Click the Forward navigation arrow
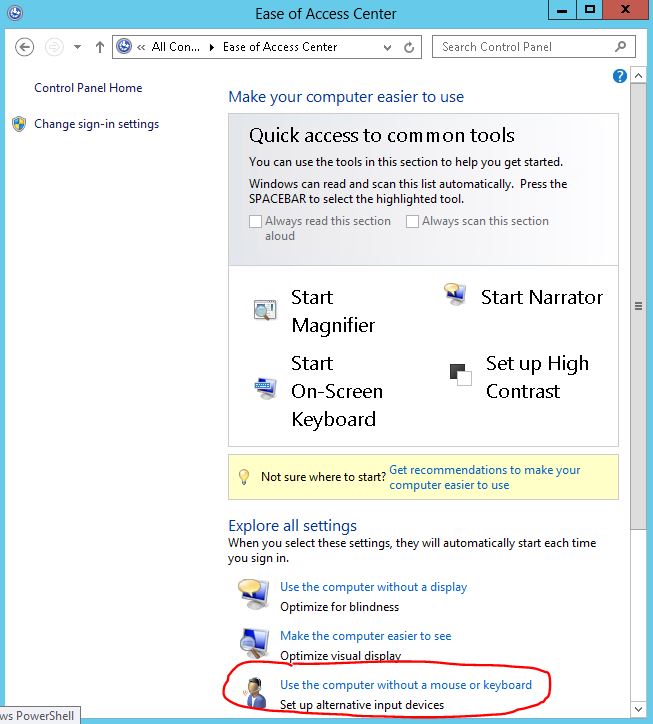Viewport: 653px width, 724px height. click(x=54, y=47)
